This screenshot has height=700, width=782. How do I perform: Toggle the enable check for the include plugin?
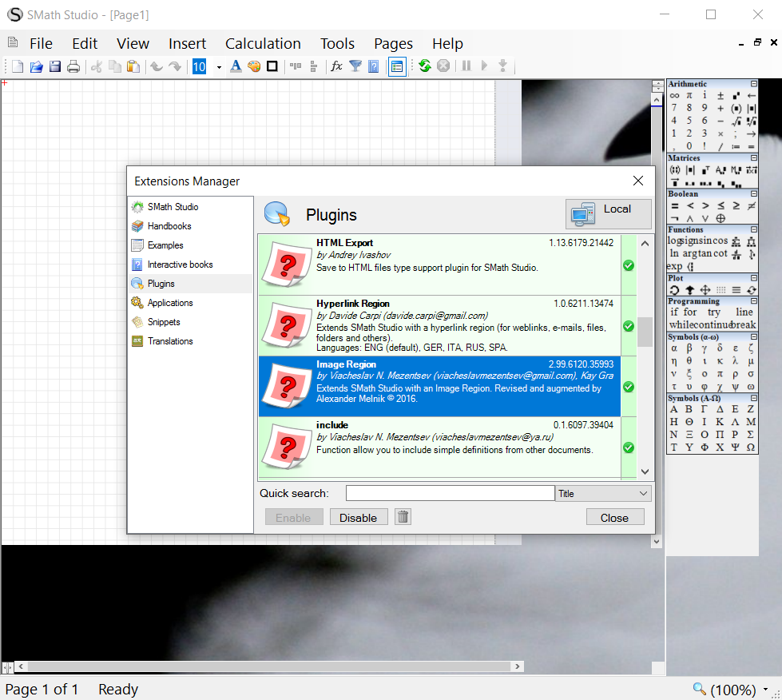pyautogui.click(x=628, y=447)
